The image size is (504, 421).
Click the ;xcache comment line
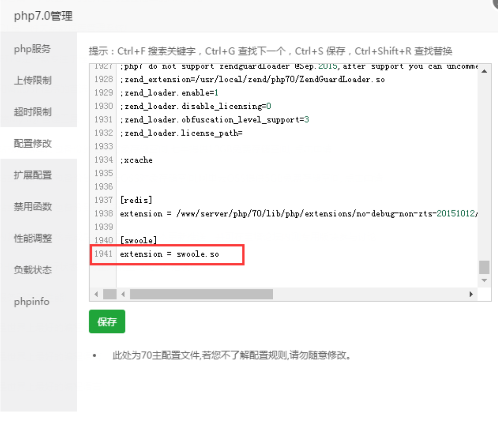[136, 160]
